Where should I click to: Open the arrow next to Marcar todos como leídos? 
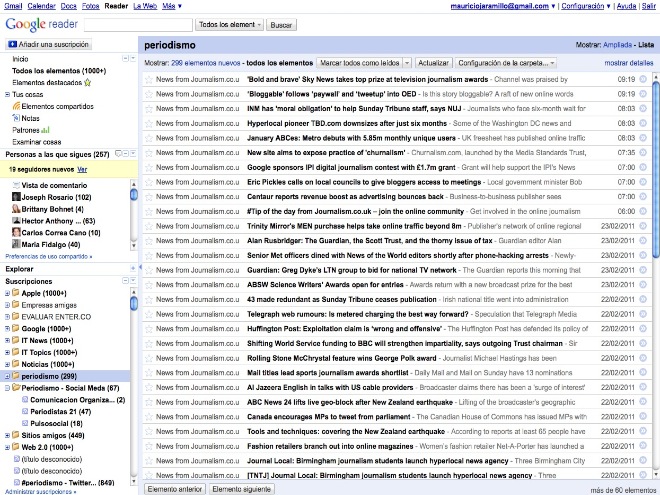pyautogui.click(x=407, y=63)
